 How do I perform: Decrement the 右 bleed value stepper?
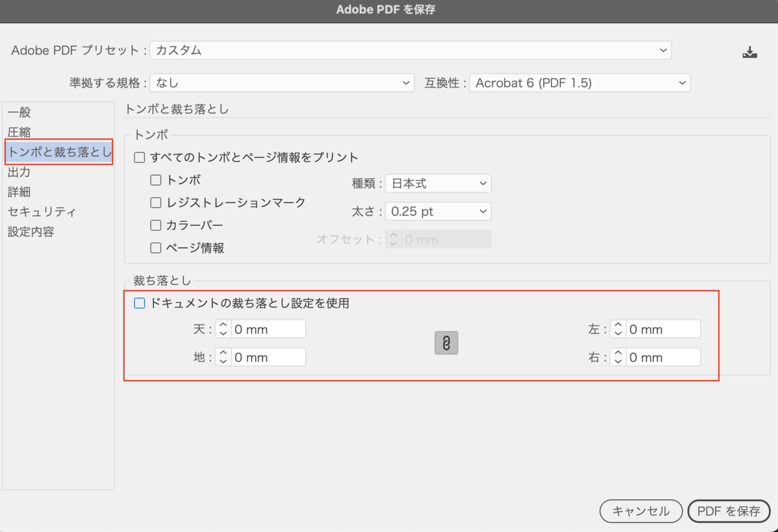coord(617,360)
